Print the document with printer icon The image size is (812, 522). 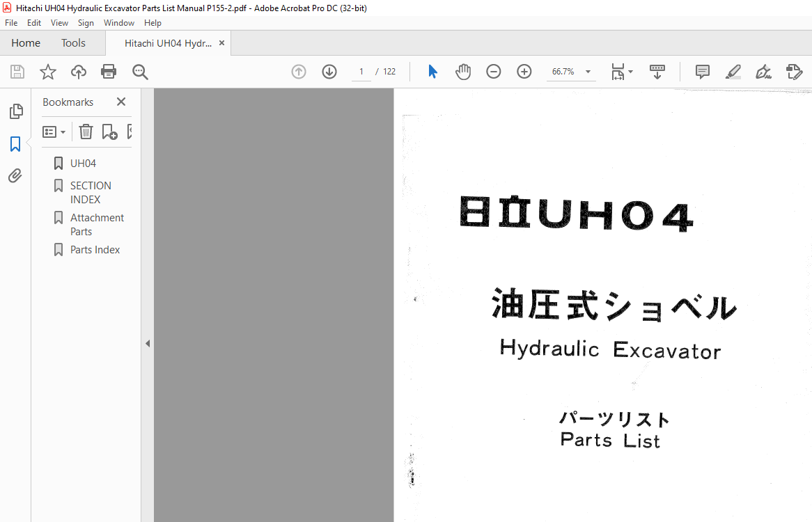109,72
